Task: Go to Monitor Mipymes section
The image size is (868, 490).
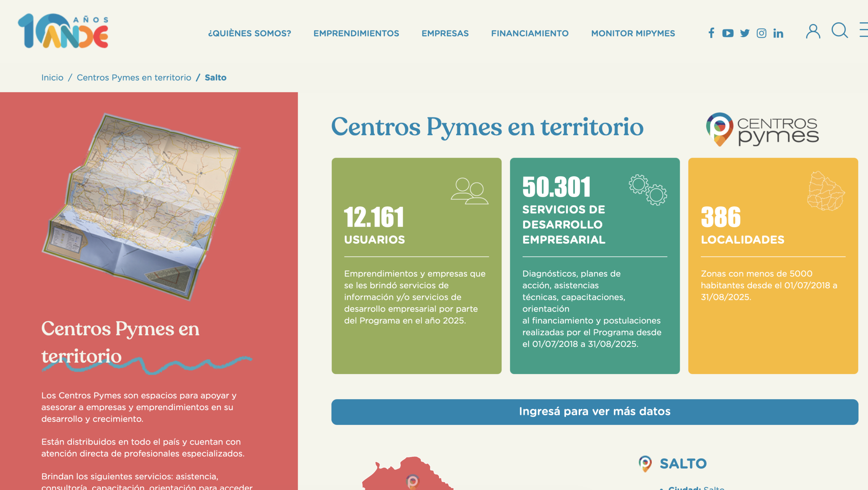Action: 633,33
